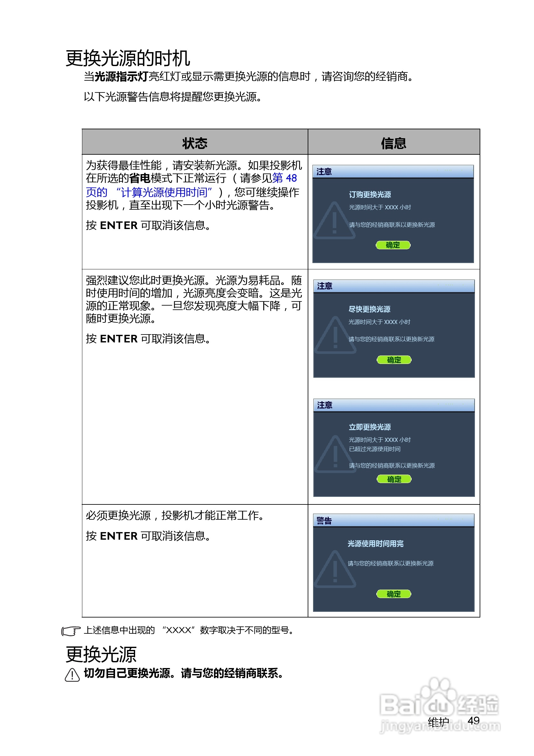The image size is (534, 756).
Task: Click the 状态 table header
Action: pyautogui.click(x=194, y=144)
